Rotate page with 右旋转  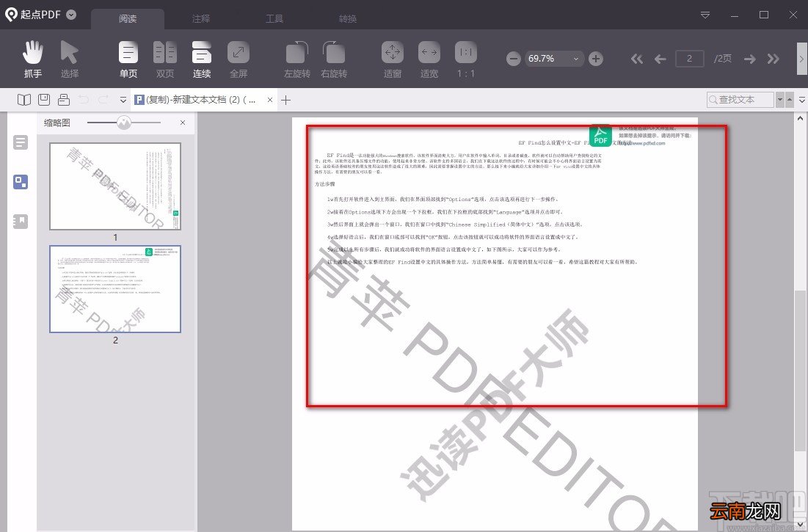point(334,59)
